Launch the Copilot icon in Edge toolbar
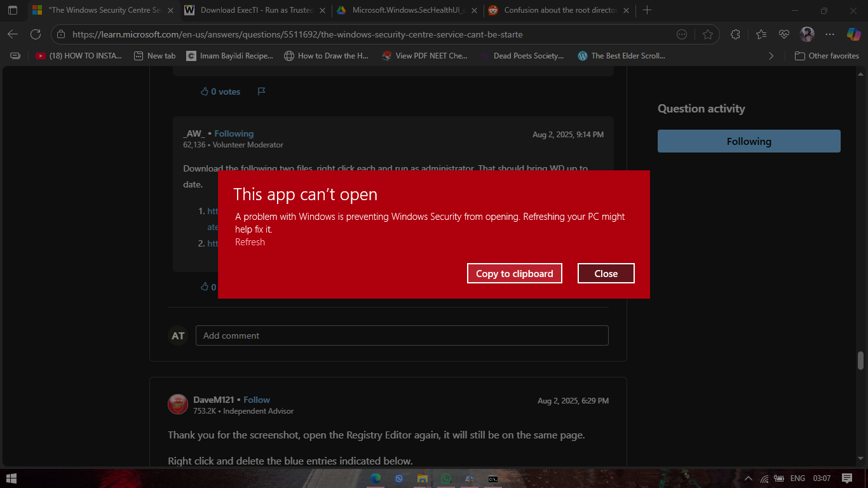Image resolution: width=868 pixels, height=488 pixels. click(x=854, y=34)
